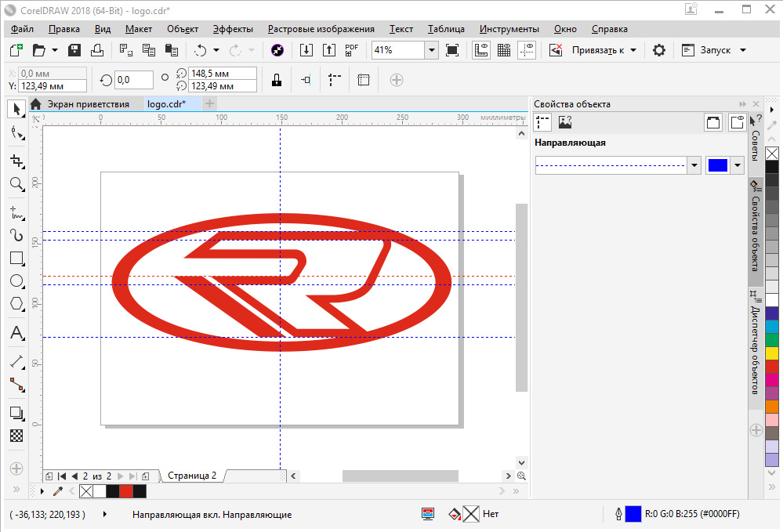The height and width of the screenshot is (532, 783).
Task: Go to first page button
Action: tap(62, 476)
